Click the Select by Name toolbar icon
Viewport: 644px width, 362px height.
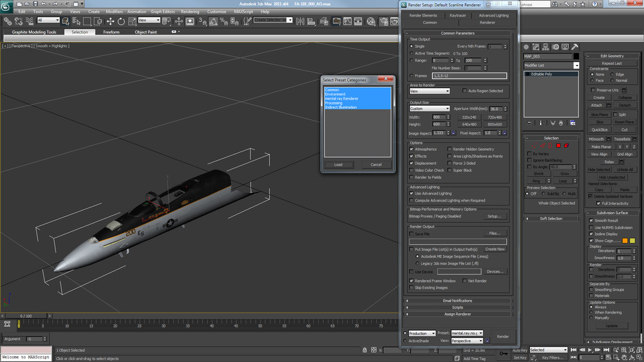tap(75, 21)
